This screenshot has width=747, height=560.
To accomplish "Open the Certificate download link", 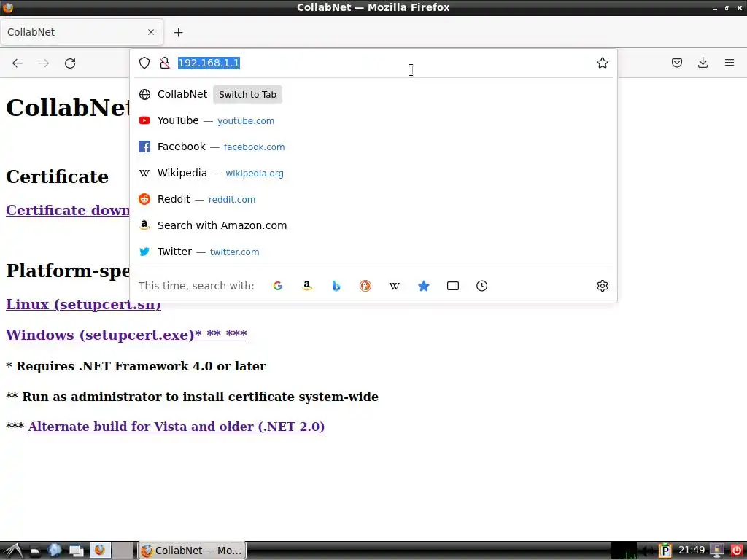I will 68,210.
